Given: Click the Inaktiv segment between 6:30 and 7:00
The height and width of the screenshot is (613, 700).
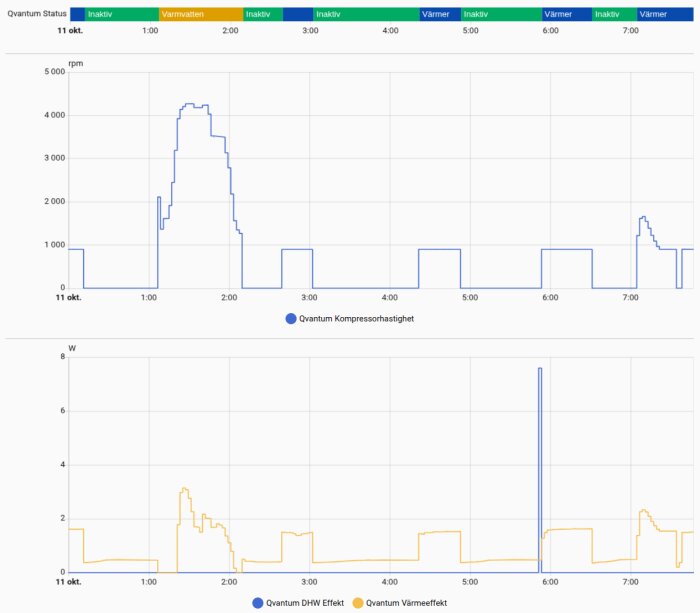Looking at the screenshot, I should click(x=613, y=15).
